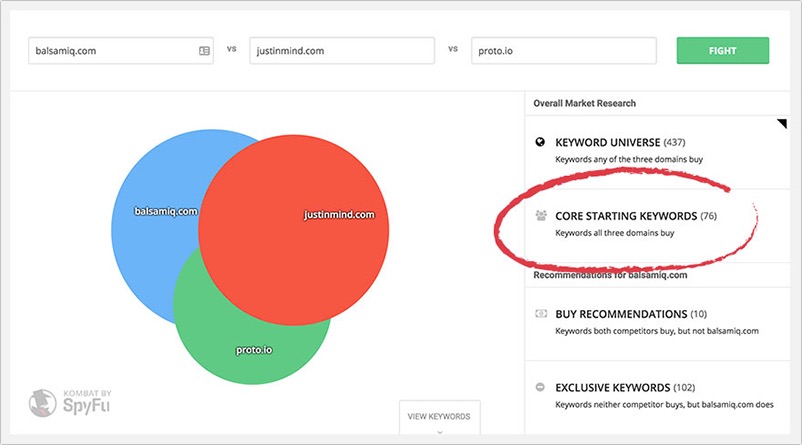Image resolution: width=802 pixels, height=445 pixels.
Task: Open CORE STARTING KEYWORDS (76) section
Action: 657,226
